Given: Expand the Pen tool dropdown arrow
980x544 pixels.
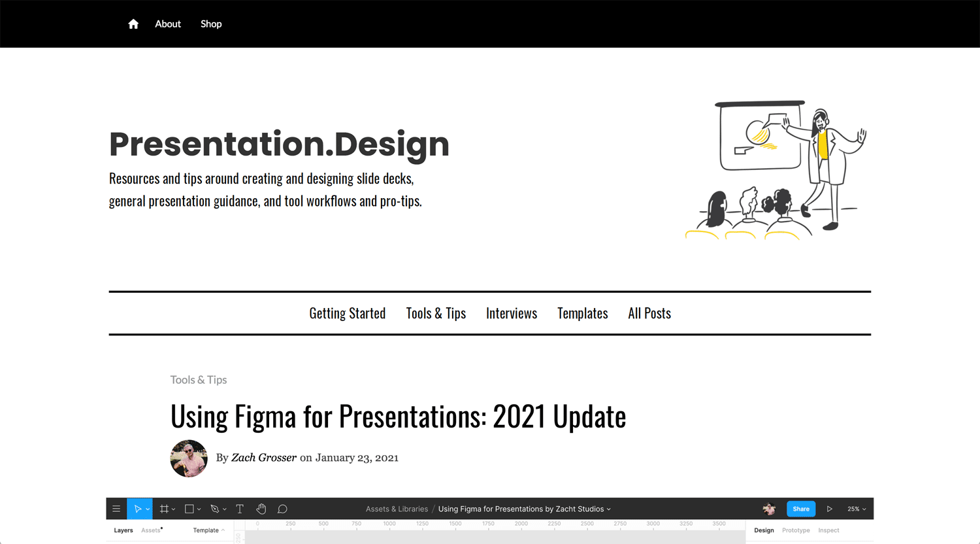Looking at the screenshot, I should (225, 509).
